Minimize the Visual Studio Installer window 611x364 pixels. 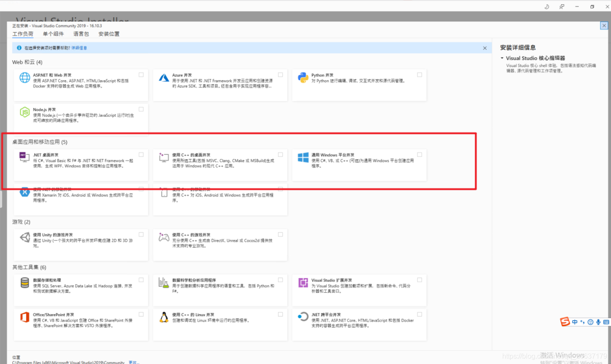point(577,6)
